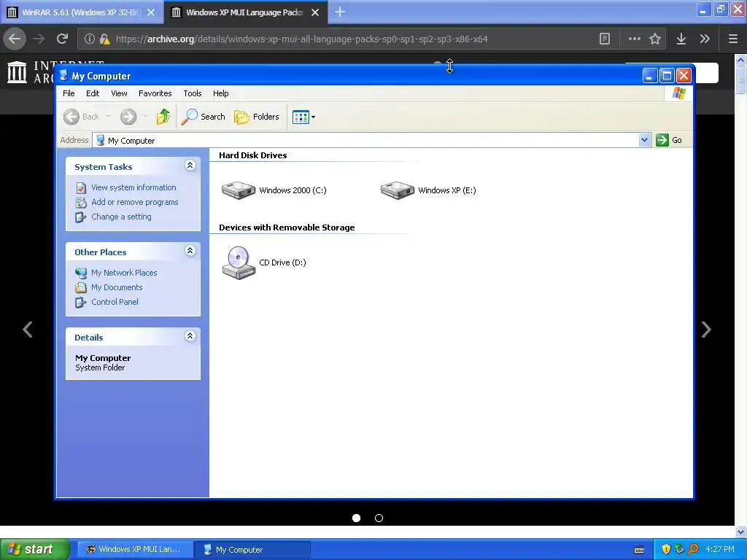Select the first carousel dot indicator
This screenshot has width=747, height=560.
coord(356,518)
